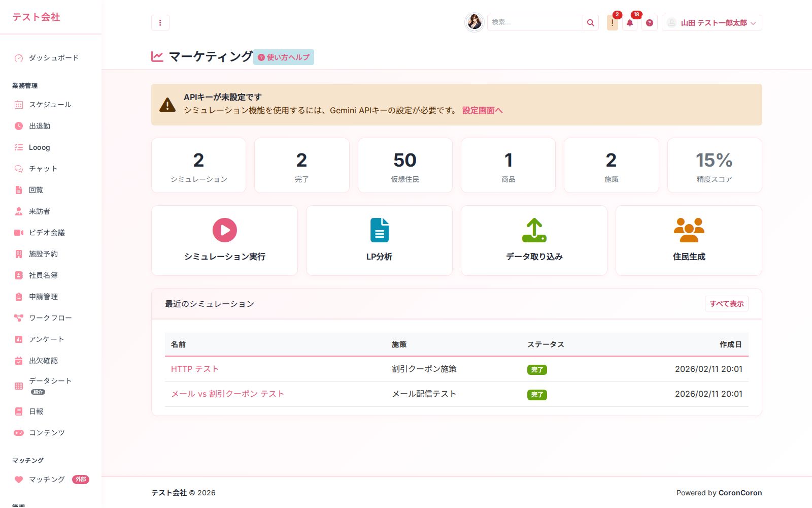Open the bell notifications icon
This screenshot has width=812, height=508.
click(630, 23)
